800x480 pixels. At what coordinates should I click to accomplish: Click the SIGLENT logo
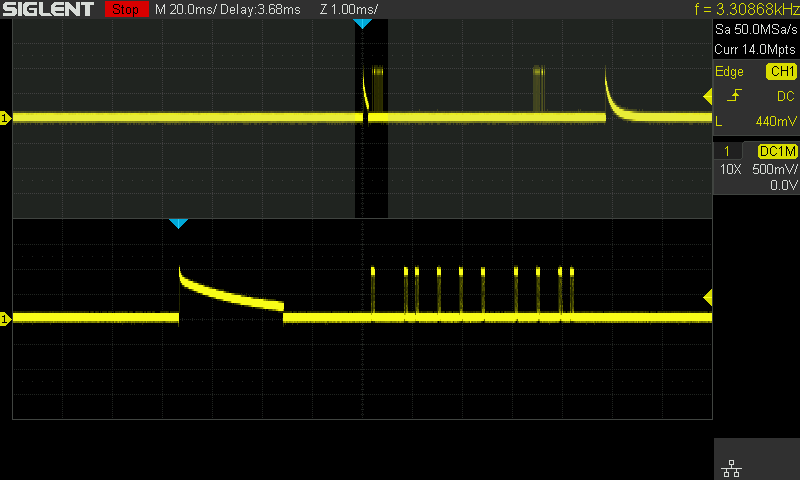48,9
